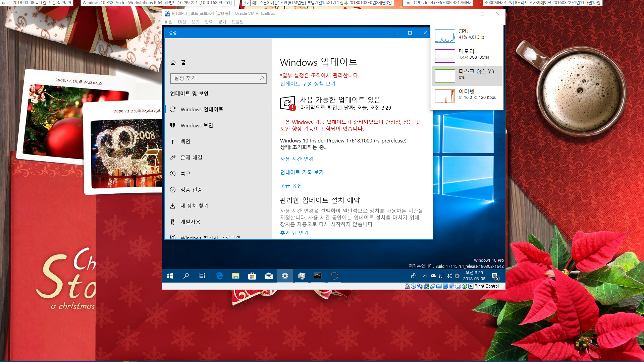Screen dimensions: 644x362
Task: Click the Right Control host key label
Action: pos(486,286)
